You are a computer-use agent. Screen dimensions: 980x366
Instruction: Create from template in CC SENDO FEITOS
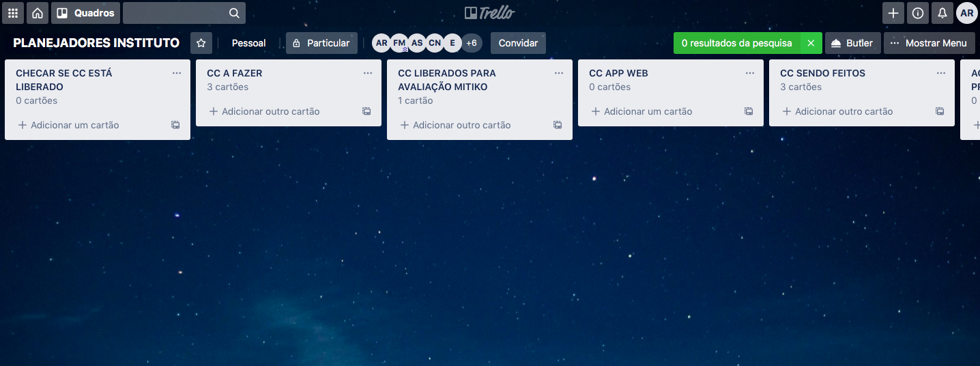(940, 111)
